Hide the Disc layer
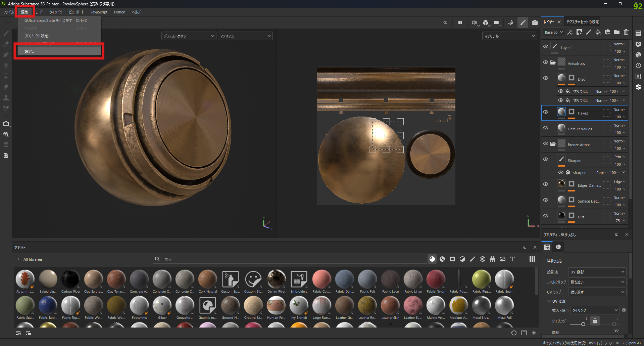The image size is (644, 346). (x=546, y=78)
